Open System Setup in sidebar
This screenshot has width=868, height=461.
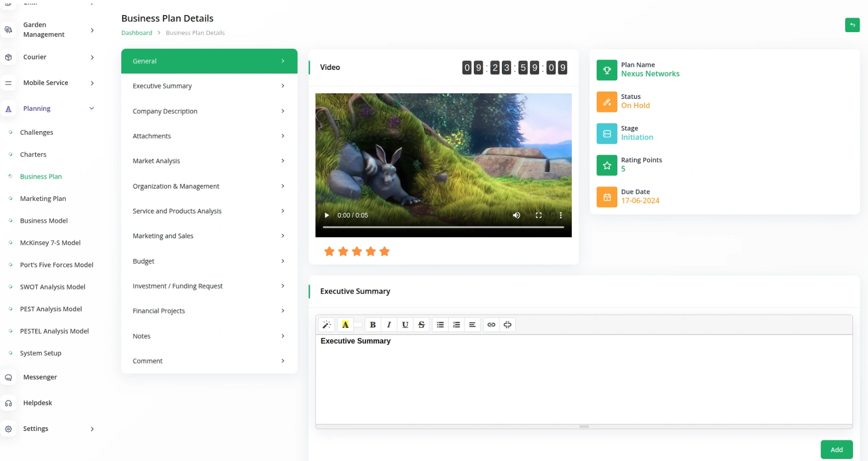point(40,353)
